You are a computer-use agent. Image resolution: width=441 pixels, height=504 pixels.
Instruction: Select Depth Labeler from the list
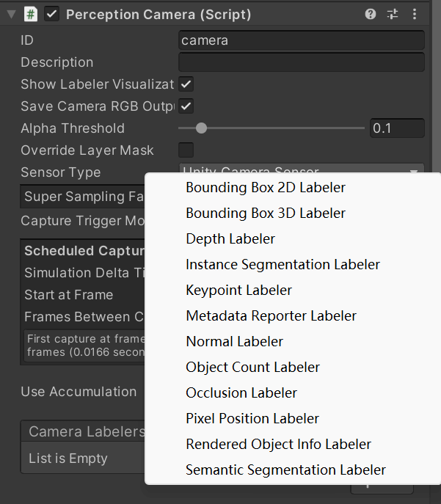[230, 238]
